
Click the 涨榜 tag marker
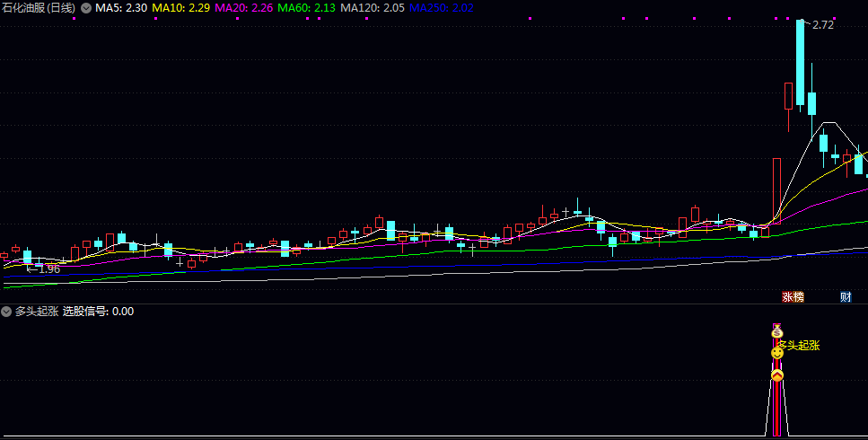793,297
